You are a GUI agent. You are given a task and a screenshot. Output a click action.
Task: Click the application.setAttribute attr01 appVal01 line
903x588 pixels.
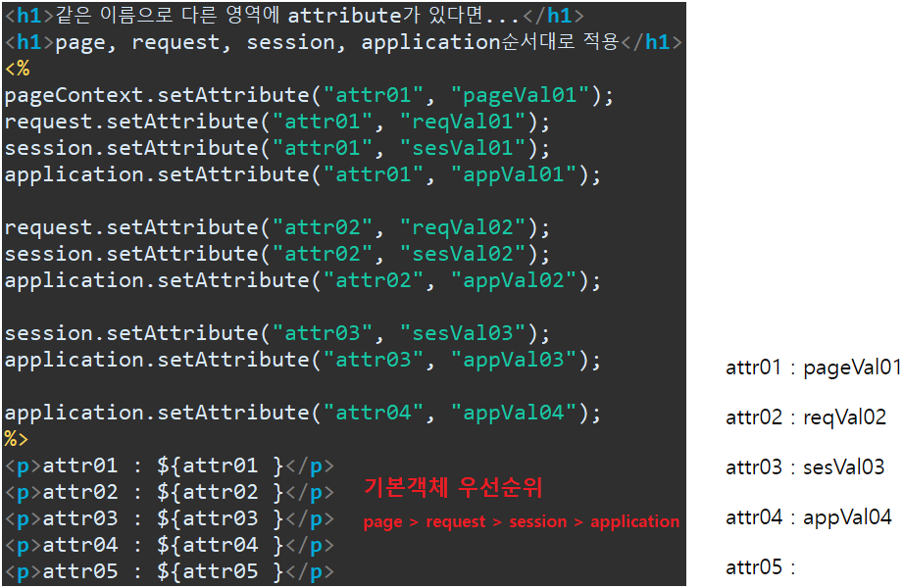(303, 175)
